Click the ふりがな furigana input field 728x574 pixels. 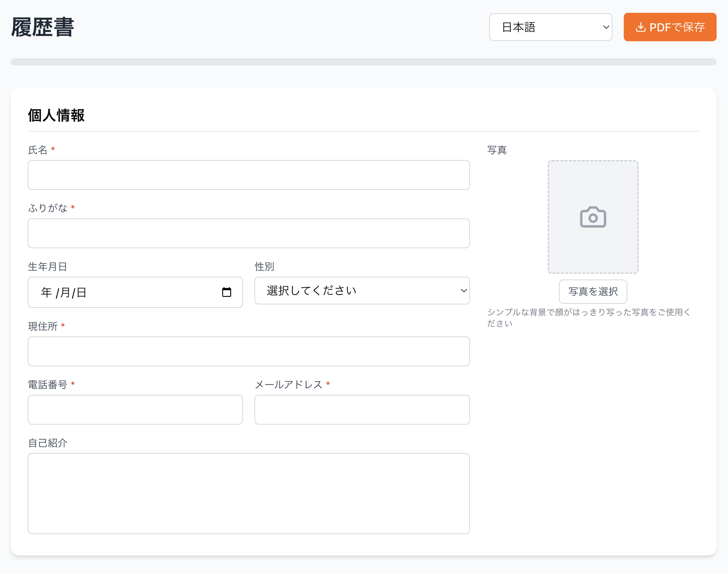click(x=249, y=233)
